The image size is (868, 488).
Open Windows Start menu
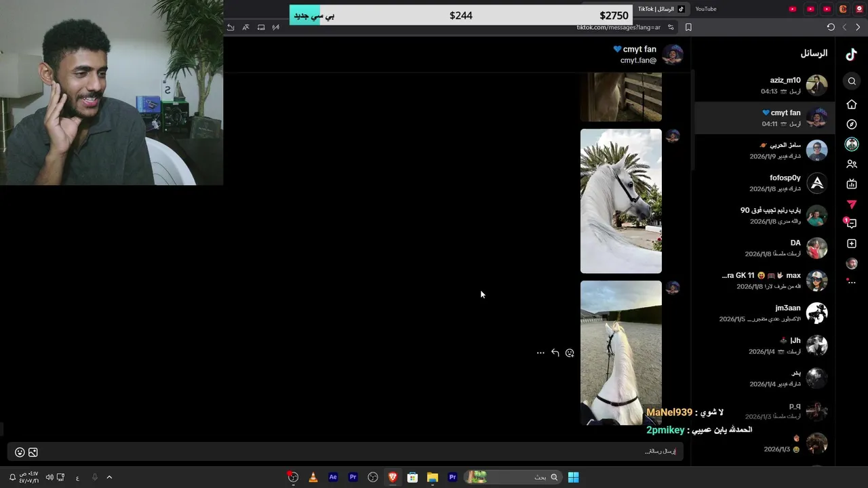pos(573,477)
